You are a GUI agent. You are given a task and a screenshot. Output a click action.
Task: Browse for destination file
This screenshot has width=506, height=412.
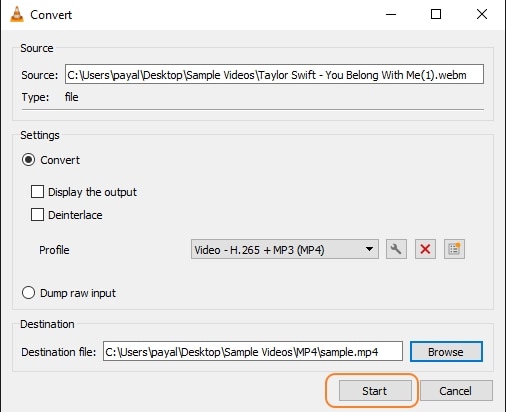click(446, 352)
